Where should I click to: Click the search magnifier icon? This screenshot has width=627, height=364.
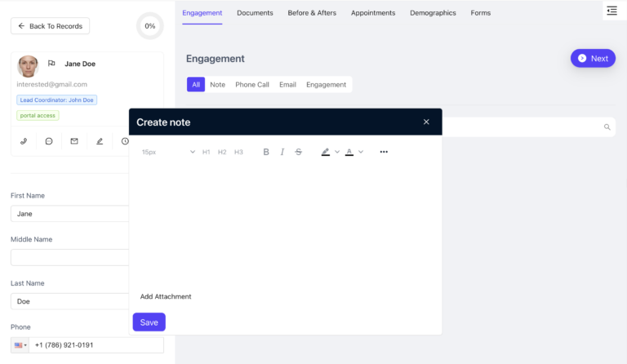click(607, 127)
